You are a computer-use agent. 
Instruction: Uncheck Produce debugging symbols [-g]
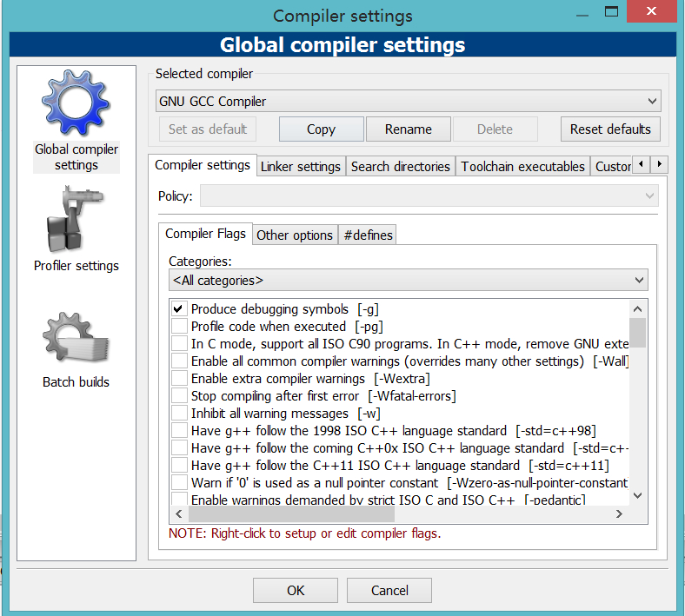pos(179,309)
